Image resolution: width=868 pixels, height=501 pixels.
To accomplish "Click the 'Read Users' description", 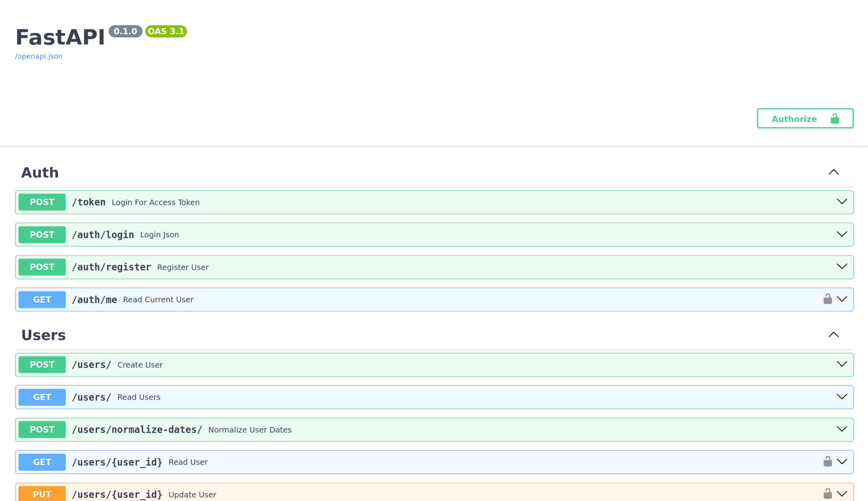I will [139, 397].
